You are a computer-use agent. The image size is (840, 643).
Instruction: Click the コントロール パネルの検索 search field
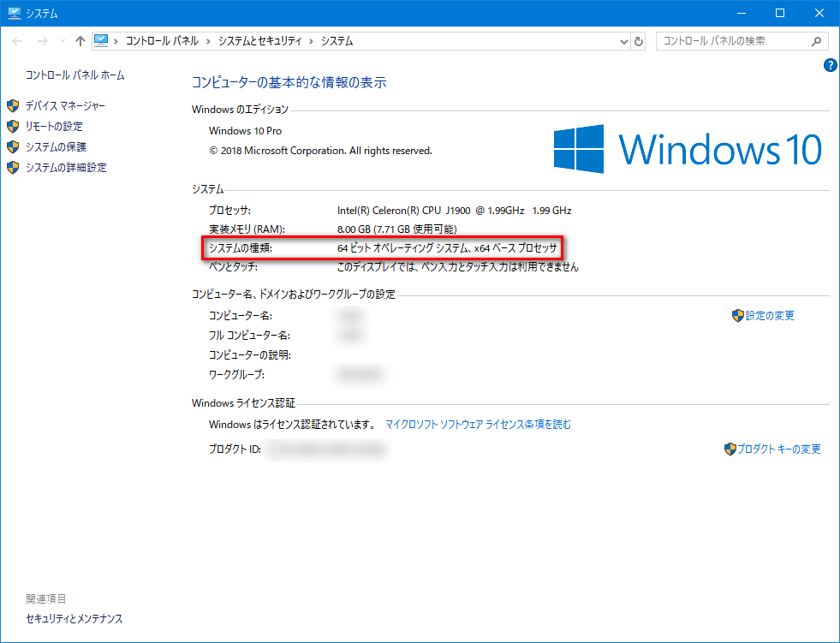point(732,41)
